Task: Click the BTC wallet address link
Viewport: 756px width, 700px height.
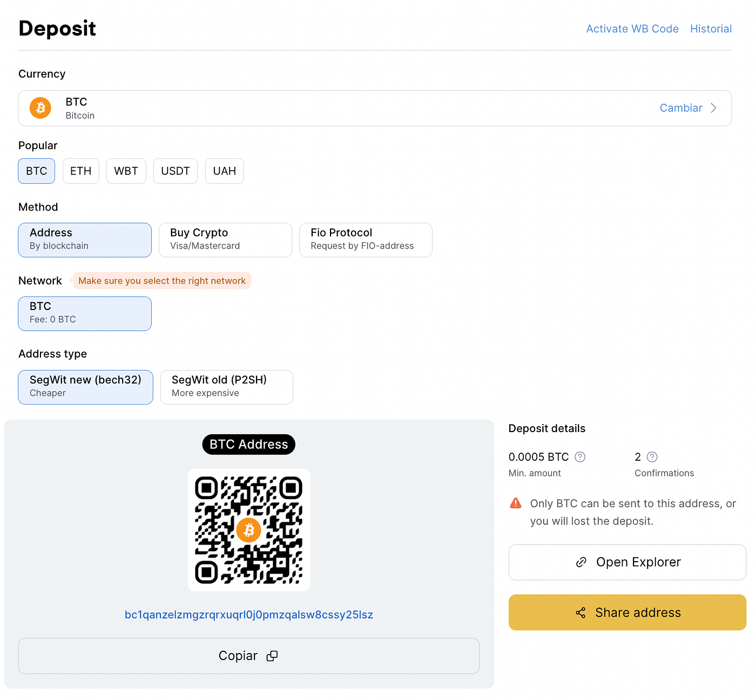Action: click(x=248, y=614)
